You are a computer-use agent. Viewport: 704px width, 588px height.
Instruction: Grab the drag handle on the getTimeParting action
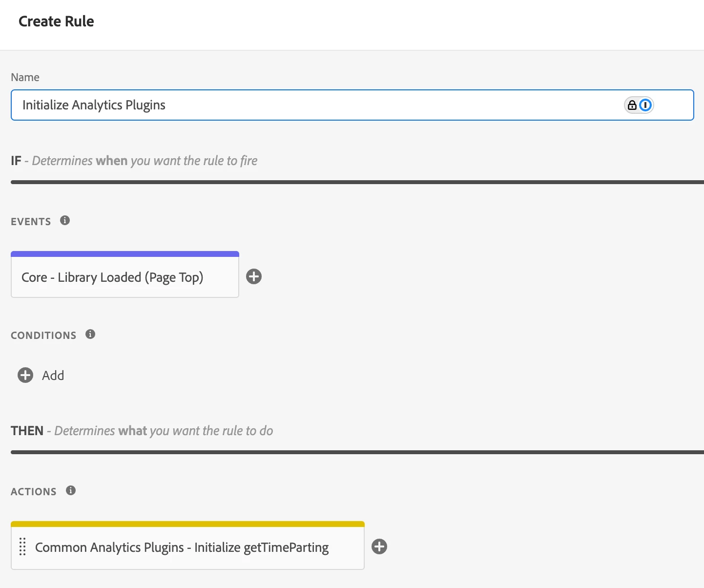(x=22, y=547)
